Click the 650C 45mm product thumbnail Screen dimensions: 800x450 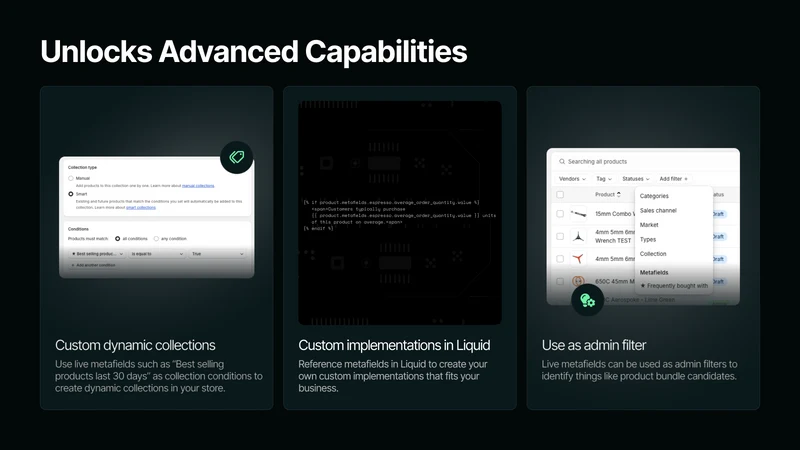click(578, 281)
